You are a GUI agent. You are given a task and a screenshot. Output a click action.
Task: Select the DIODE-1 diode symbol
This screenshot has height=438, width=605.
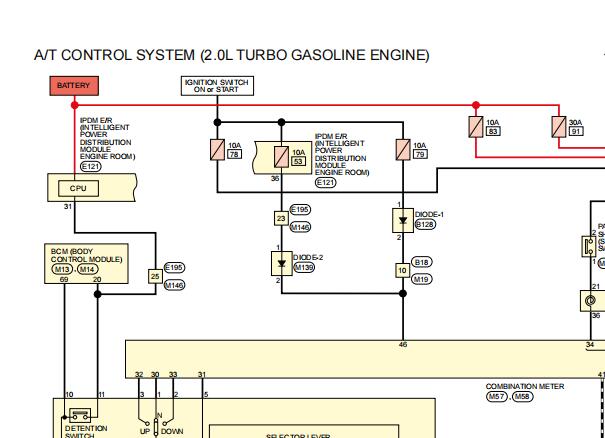tap(403, 220)
